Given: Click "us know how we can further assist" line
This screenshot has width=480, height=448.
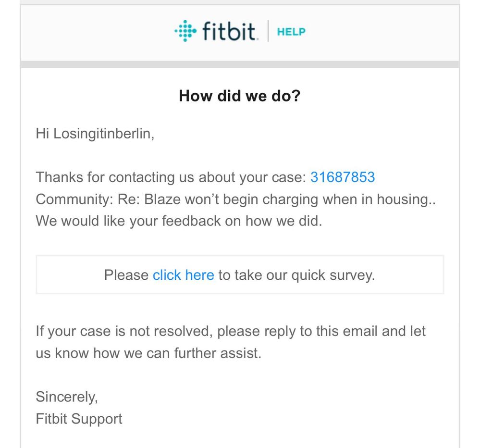Looking at the screenshot, I should point(148,353).
